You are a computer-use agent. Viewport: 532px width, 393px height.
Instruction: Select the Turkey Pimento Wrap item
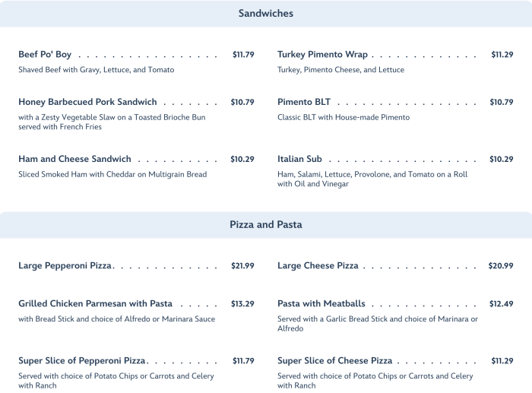point(322,55)
